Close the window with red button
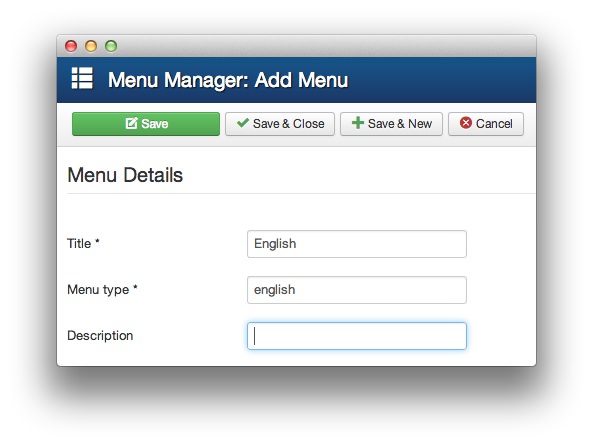Image resolution: width=593 pixels, height=445 pixels. tap(71, 46)
